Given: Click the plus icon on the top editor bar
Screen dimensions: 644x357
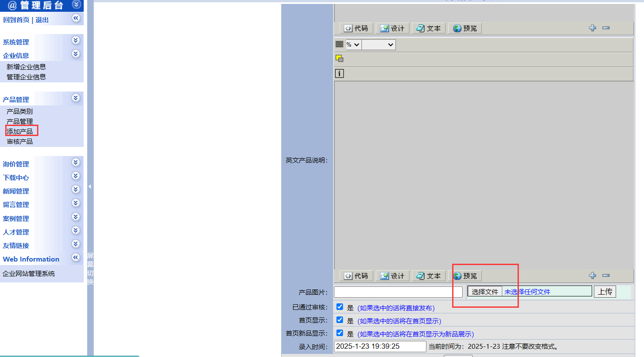Looking at the screenshot, I should coord(592,28).
